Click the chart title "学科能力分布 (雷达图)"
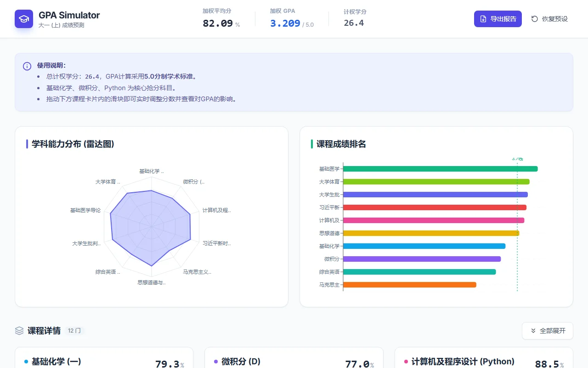Viewport: 588px width, 368px height. (x=73, y=144)
